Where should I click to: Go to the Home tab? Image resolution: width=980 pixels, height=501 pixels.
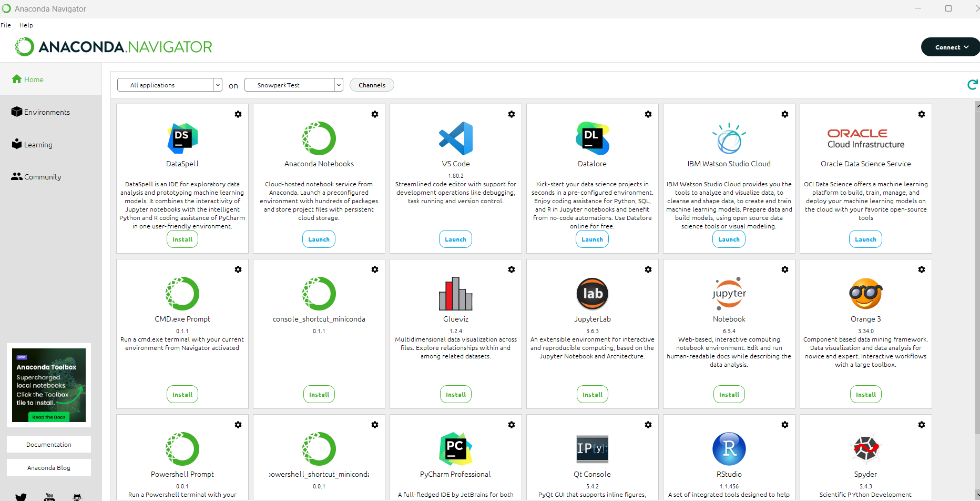[51, 79]
